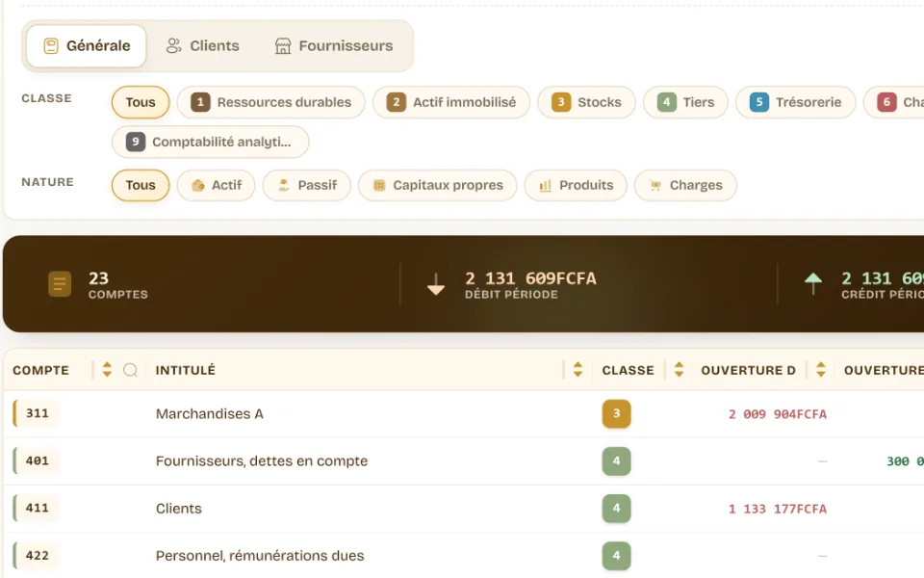
Task: Click the débit période down arrow icon
Action: 435,283
